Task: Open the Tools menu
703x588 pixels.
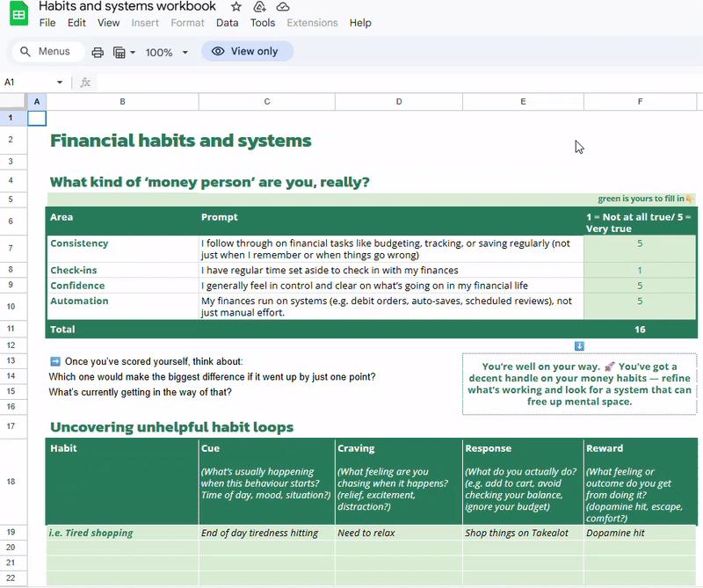Action: pos(263,23)
